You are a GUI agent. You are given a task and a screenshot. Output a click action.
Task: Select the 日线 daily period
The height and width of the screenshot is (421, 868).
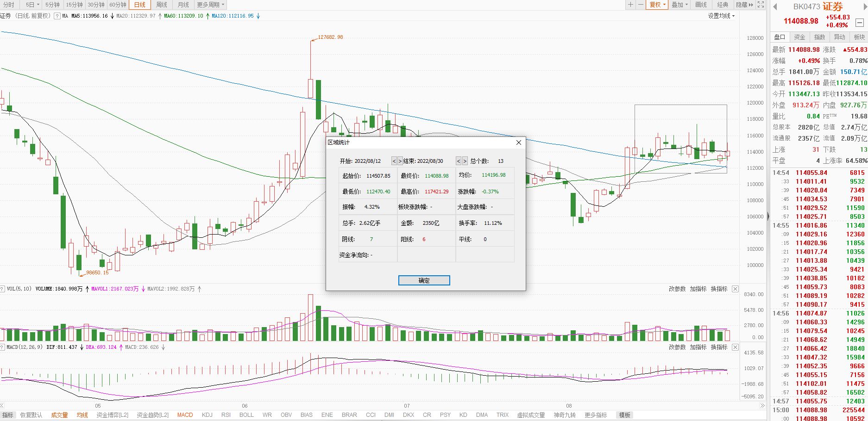(x=140, y=5)
